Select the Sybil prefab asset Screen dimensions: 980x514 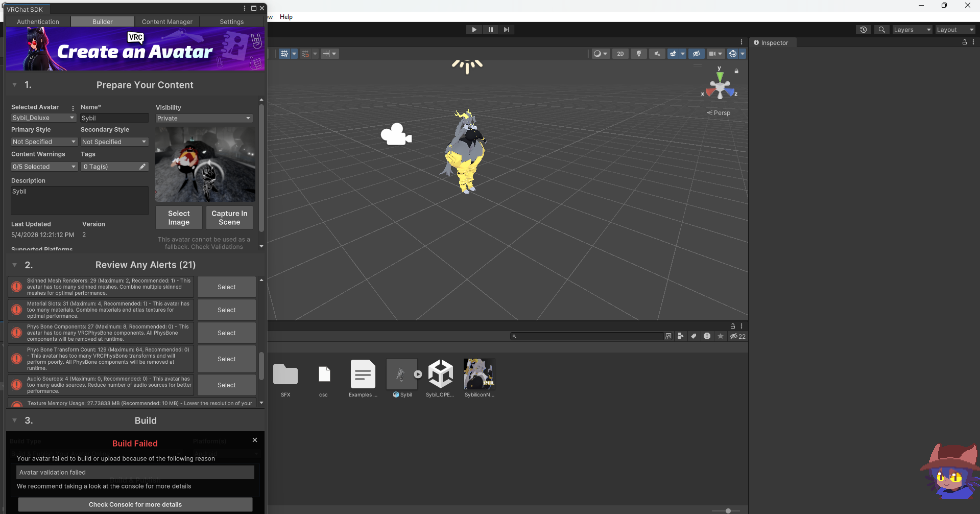point(401,379)
